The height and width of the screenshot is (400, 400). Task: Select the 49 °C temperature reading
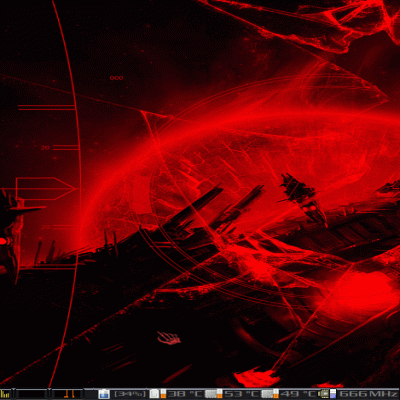[x=298, y=394]
